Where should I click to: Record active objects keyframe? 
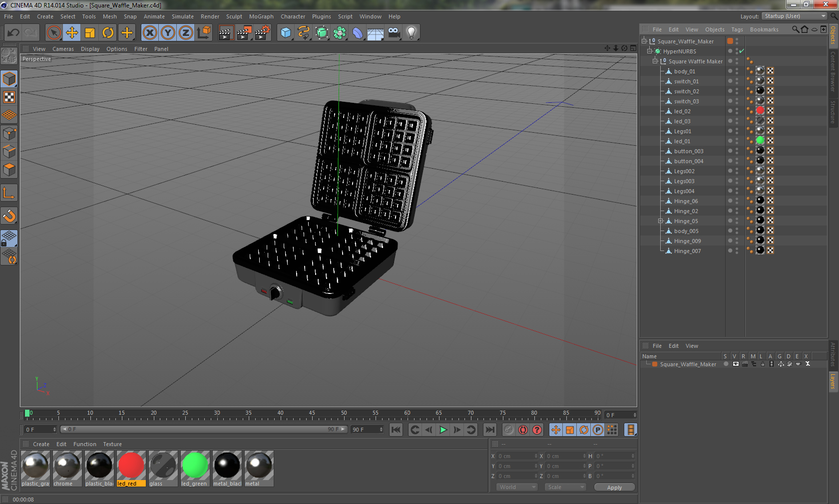click(509, 430)
